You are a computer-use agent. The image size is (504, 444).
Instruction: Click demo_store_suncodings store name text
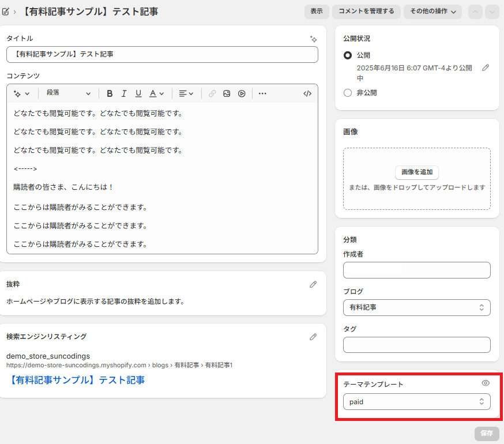point(48,356)
